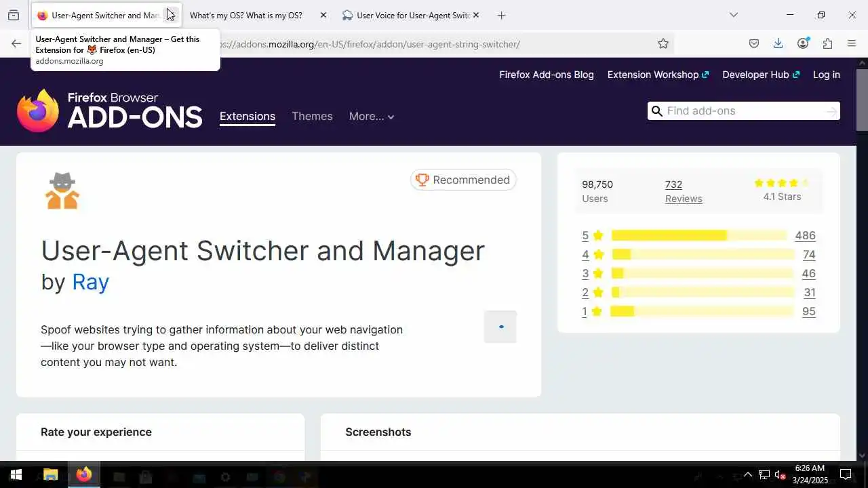The width and height of the screenshot is (868, 488).
Task: Filter reviews by 1 star bar
Action: tap(703, 311)
